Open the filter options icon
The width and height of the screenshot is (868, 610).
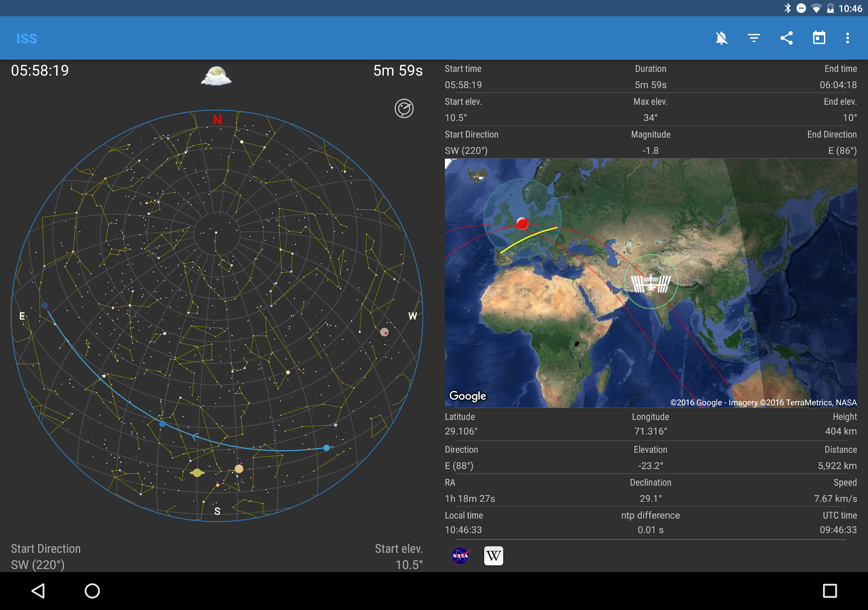click(754, 38)
